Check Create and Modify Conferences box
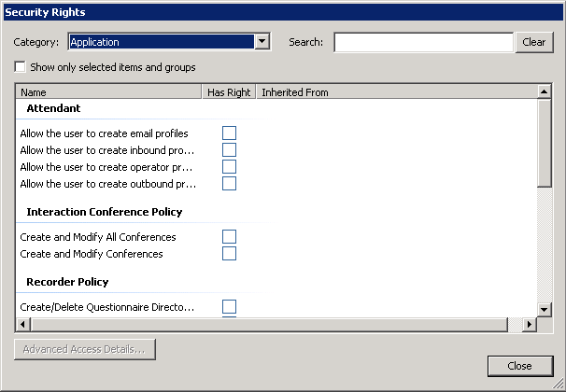Screen dimensions: 566x392 point(229,254)
